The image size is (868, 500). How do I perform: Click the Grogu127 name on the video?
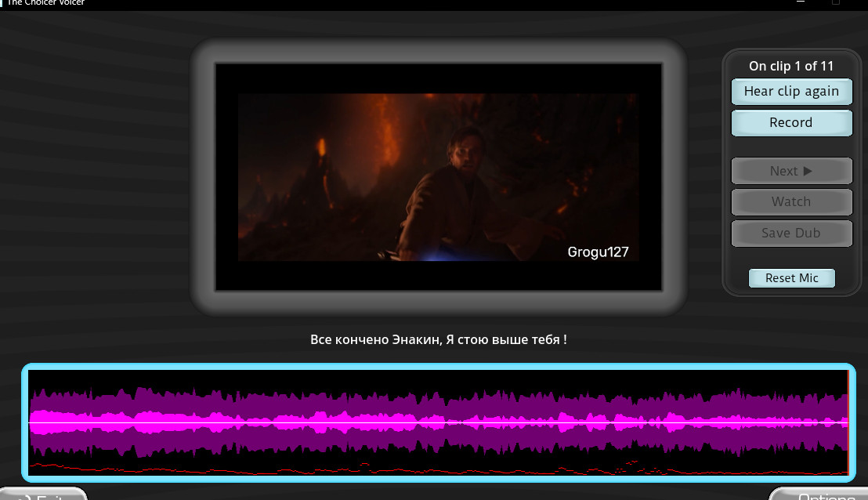click(x=598, y=252)
